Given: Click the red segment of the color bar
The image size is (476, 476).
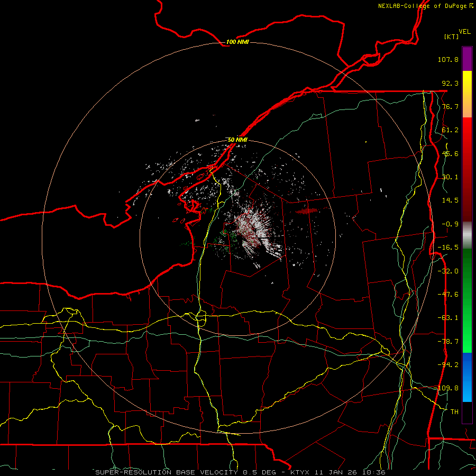Looking at the screenshot, I should click(x=467, y=169).
